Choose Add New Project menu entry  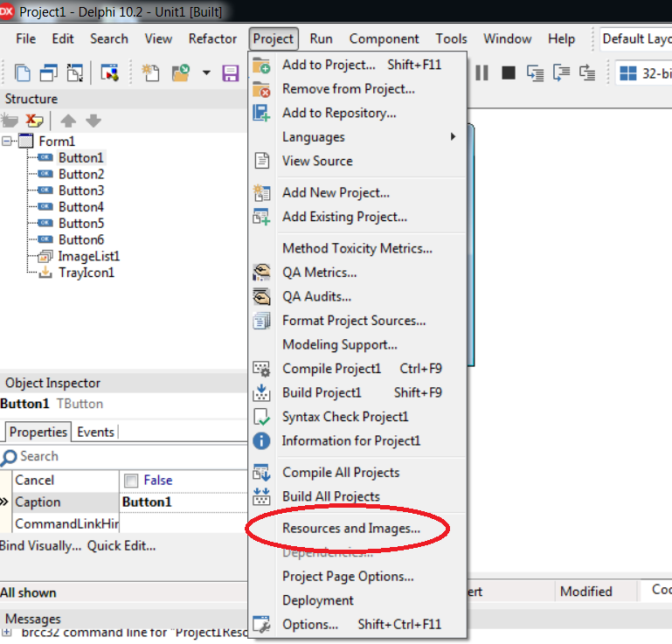pos(357,192)
